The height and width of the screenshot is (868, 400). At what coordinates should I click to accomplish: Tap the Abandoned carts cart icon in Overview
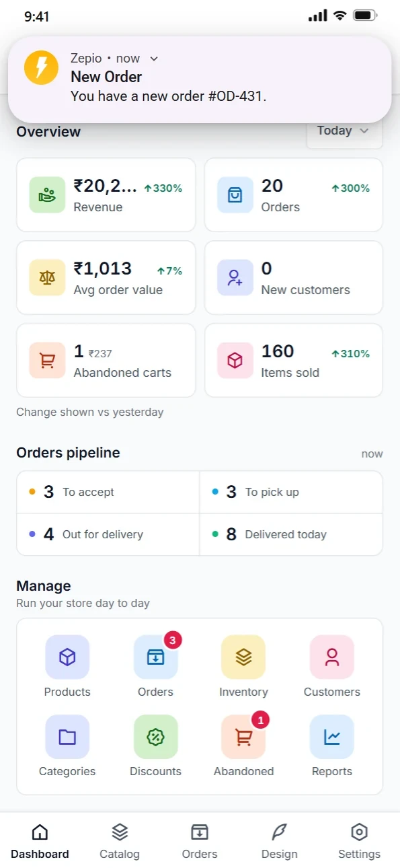click(x=47, y=361)
